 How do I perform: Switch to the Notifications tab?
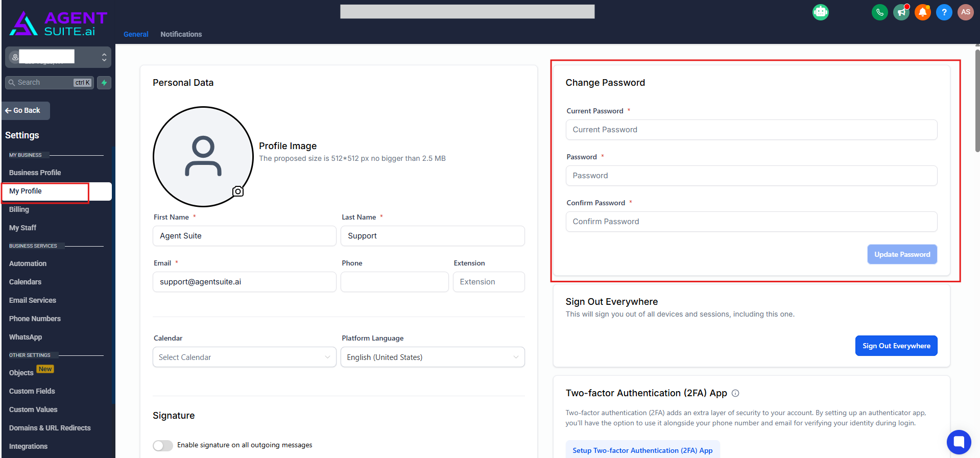click(181, 34)
